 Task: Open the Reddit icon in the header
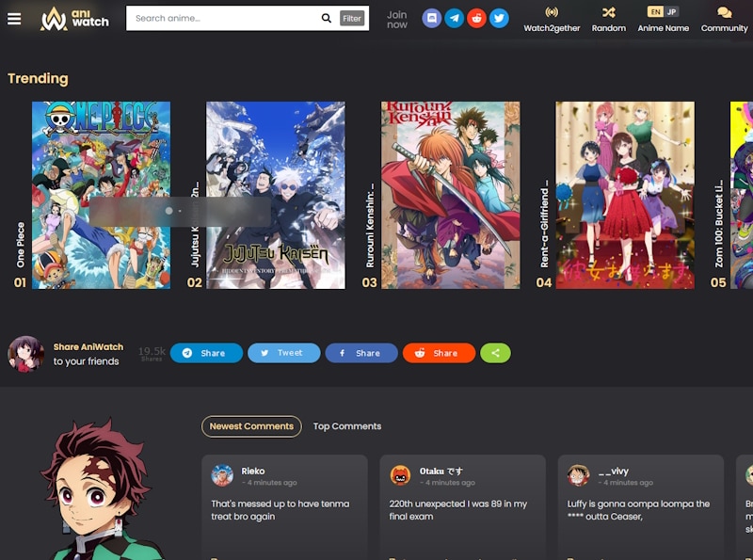coord(477,18)
